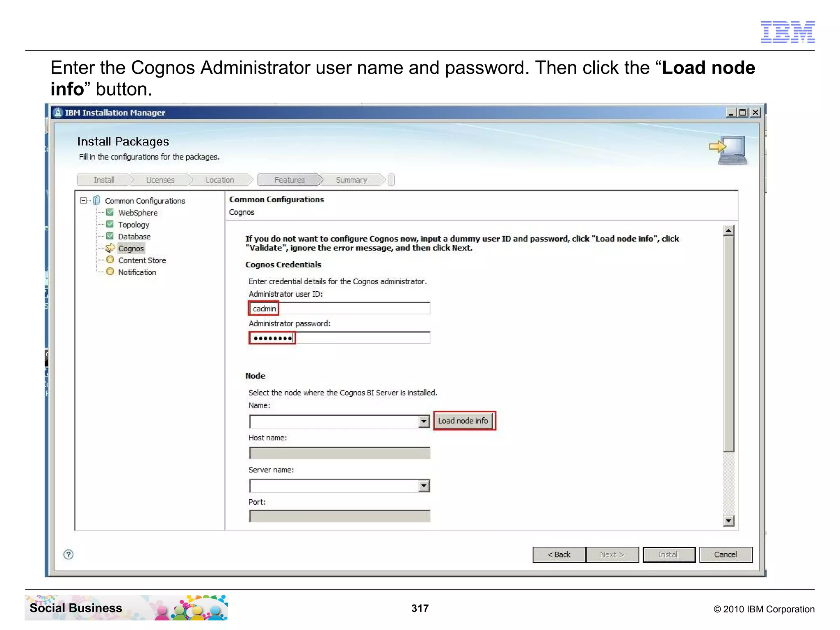Image resolution: width=840 pixels, height=630 pixels.
Task: Click the vertical scrollbar thumb
Action: (x=728, y=343)
